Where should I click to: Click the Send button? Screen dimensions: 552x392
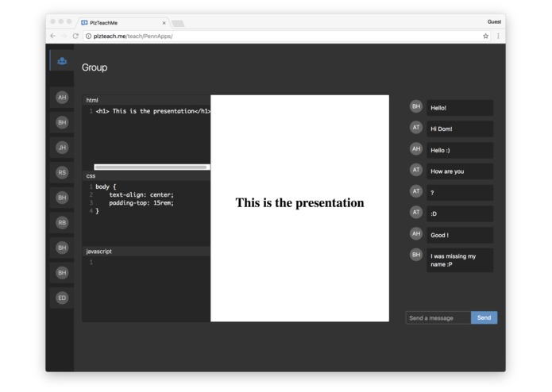pos(484,317)
